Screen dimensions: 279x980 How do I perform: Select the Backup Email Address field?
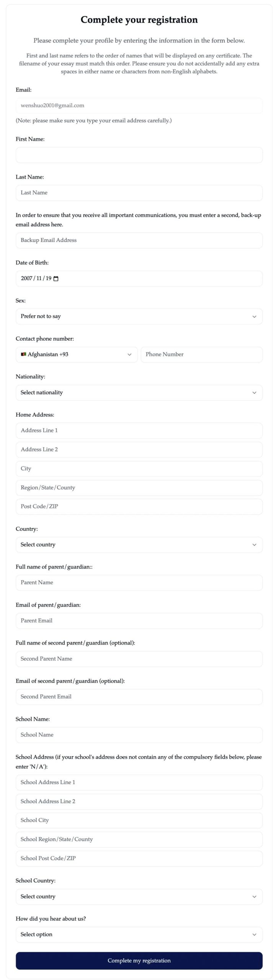(x=139, y=240)
